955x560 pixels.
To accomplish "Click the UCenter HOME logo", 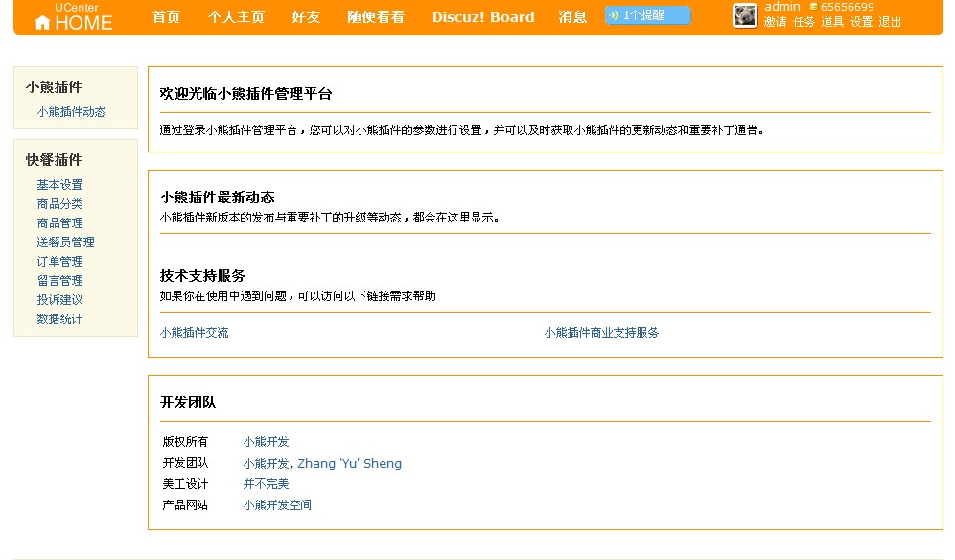I will click(74, 17).
